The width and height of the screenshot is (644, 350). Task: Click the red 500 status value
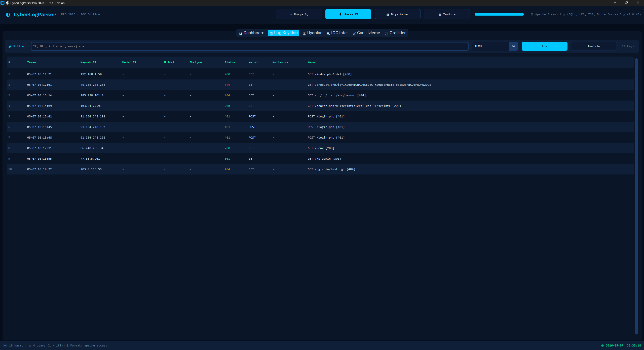click(x=227, y=85)
